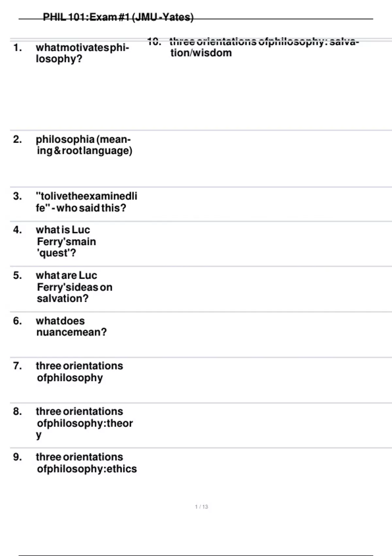Click the number 1. beside first question
The width and height of the screenshot is (392, 556).
pyautogui.click(x=18, y=48)
